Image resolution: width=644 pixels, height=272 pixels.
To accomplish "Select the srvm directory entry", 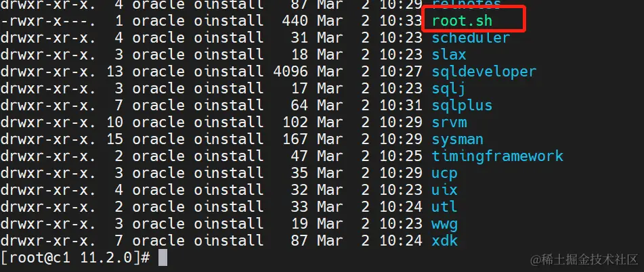I will pos(449,122).
